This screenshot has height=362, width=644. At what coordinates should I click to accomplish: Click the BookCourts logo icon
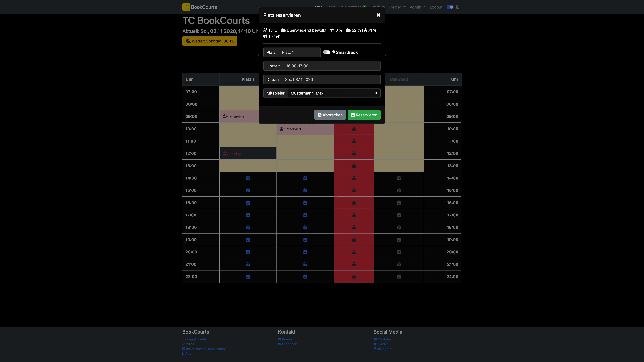click(x=186, y=7)
